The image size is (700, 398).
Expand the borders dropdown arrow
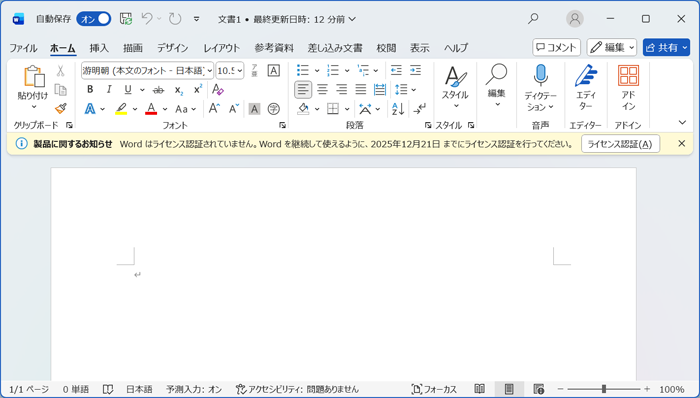pyautogui.click(x=347, y=109)
